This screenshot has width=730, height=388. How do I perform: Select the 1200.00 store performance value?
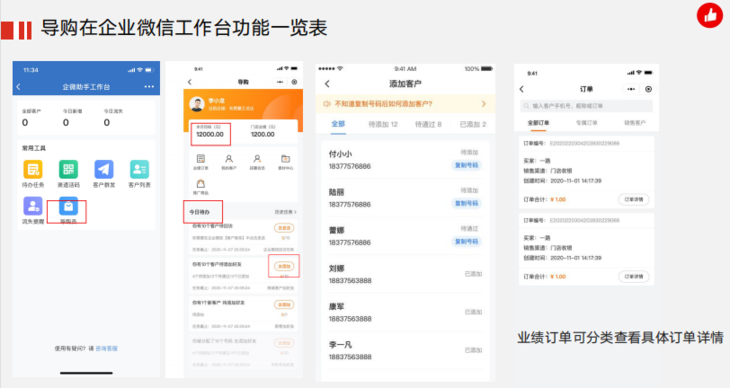[x=263, y=135]
